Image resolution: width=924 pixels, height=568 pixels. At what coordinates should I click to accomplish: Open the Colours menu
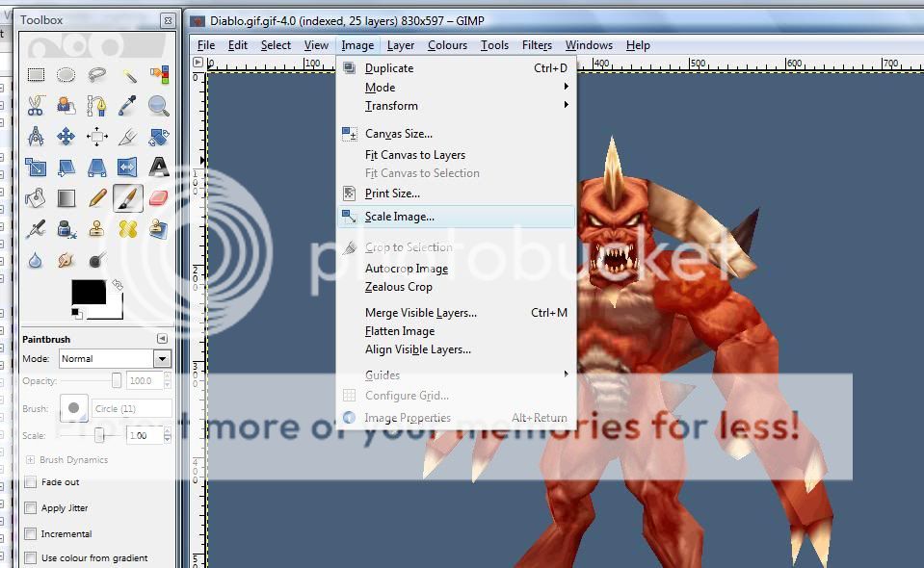447,45
